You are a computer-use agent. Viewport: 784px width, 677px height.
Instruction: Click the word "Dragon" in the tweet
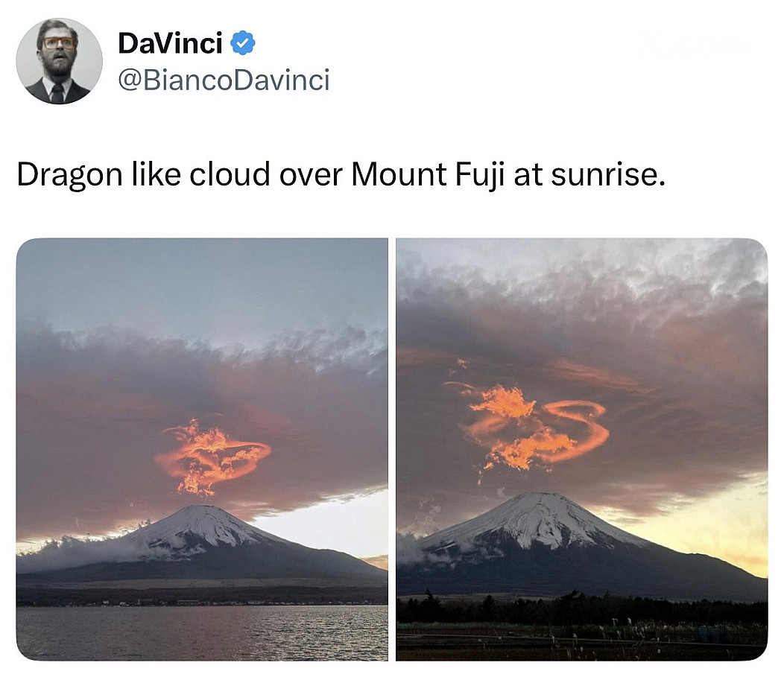point(69,176)
